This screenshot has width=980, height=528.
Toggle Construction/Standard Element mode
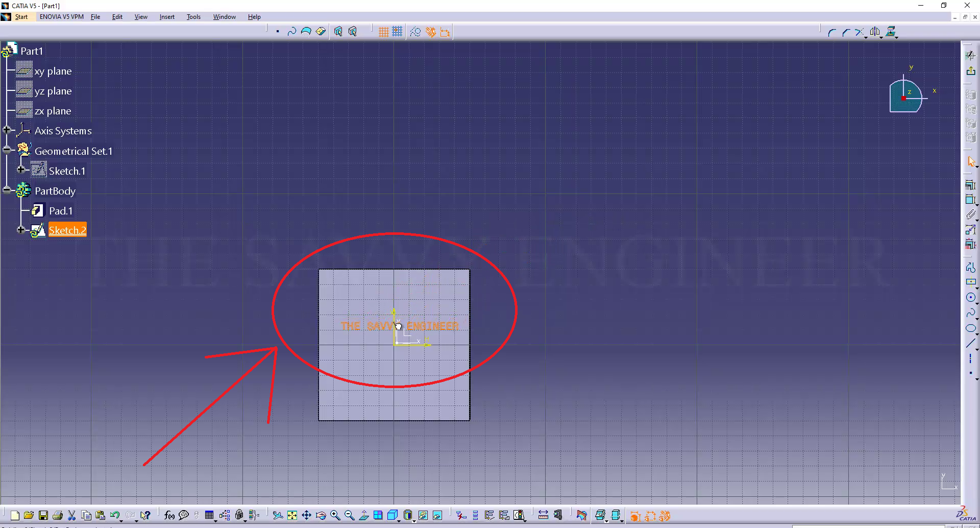(415, 32)
